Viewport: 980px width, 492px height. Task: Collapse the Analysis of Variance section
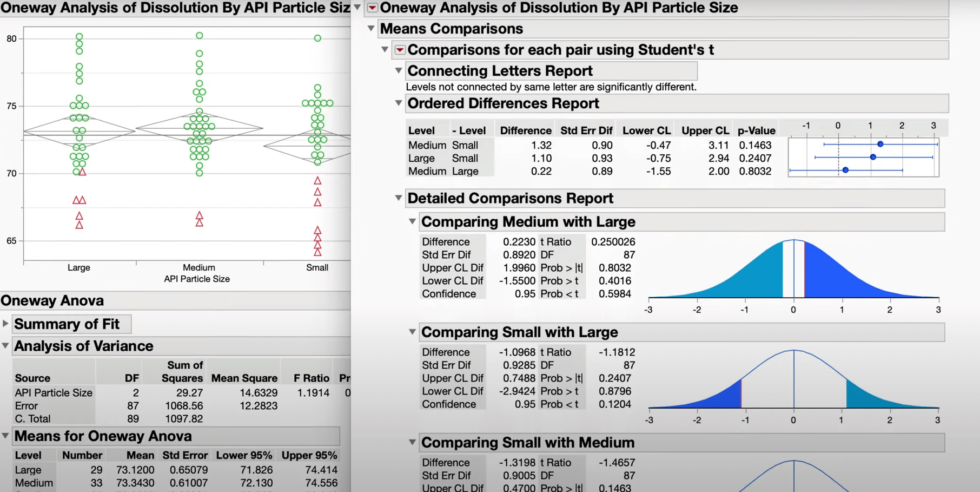[5, 345]
